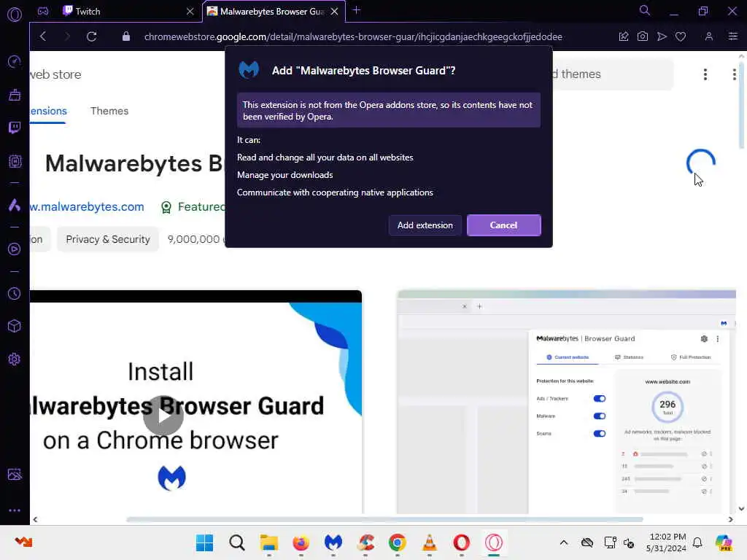Open Aria AI in sidebar
Screen dimensions: 747x560
(x=15, y=205)
